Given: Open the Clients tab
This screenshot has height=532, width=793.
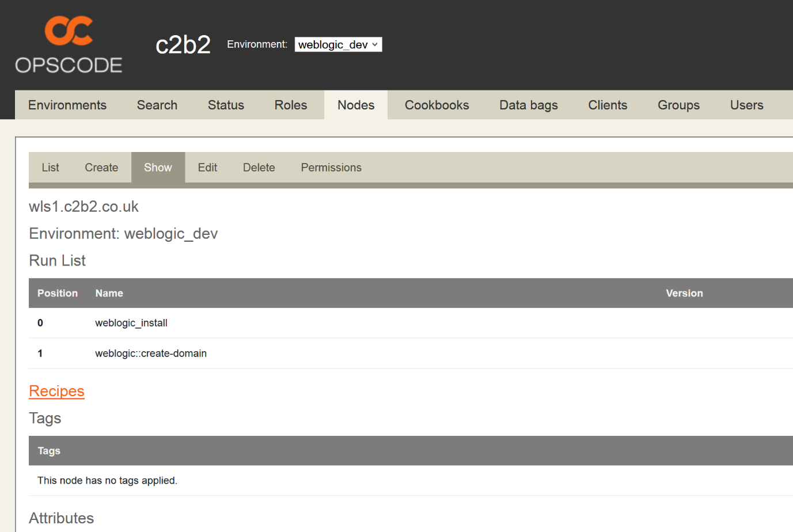Looking at the screenshot, I should (x=608, y=105).
